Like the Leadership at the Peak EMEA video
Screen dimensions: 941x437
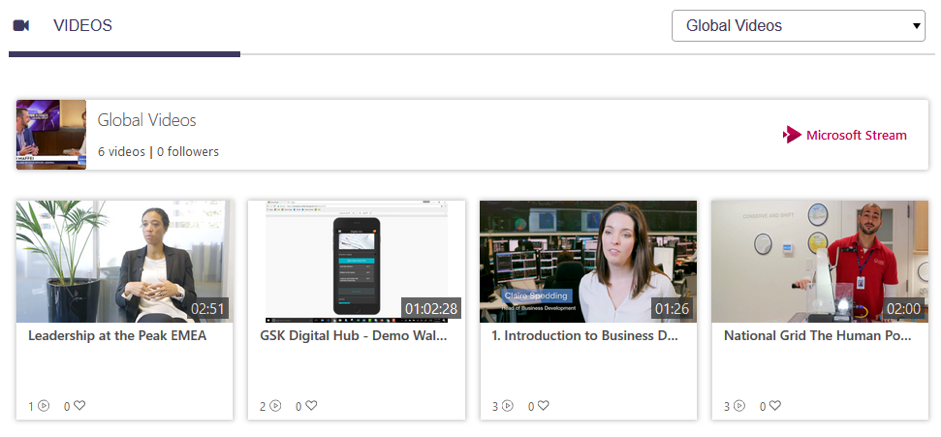coord(79,406)
